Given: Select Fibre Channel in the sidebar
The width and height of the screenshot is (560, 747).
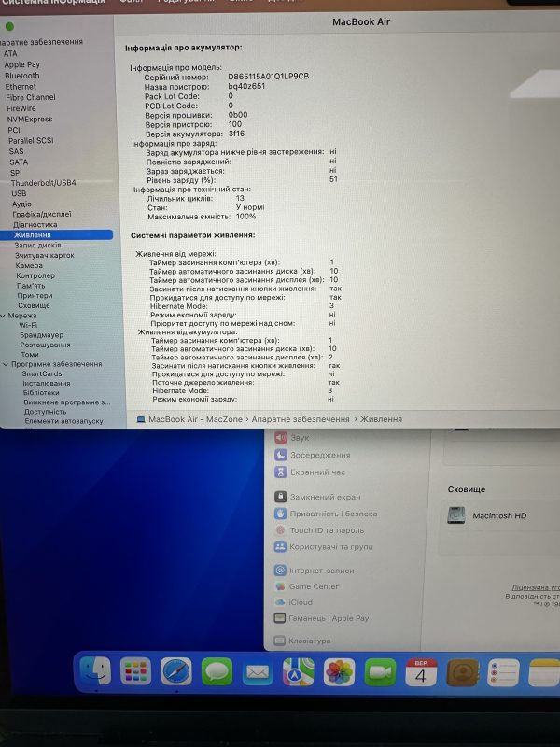Looking at the screenshot, I should click(x=31, y=97).
